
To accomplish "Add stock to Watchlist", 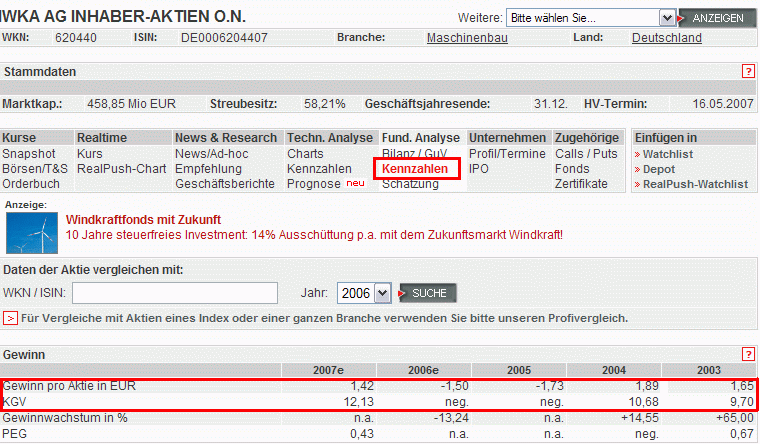I will tap(667, 154).
